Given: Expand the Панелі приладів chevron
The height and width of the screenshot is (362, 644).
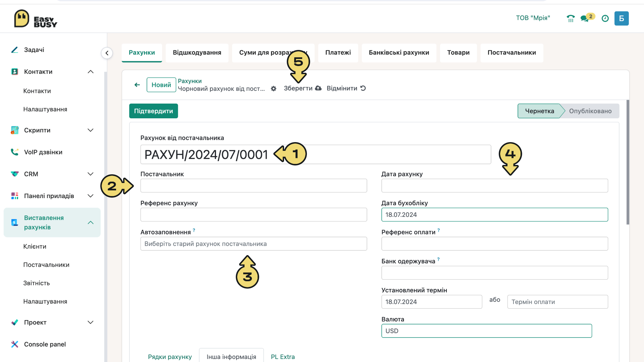Looking at the screenshot, I should [91, 196].
